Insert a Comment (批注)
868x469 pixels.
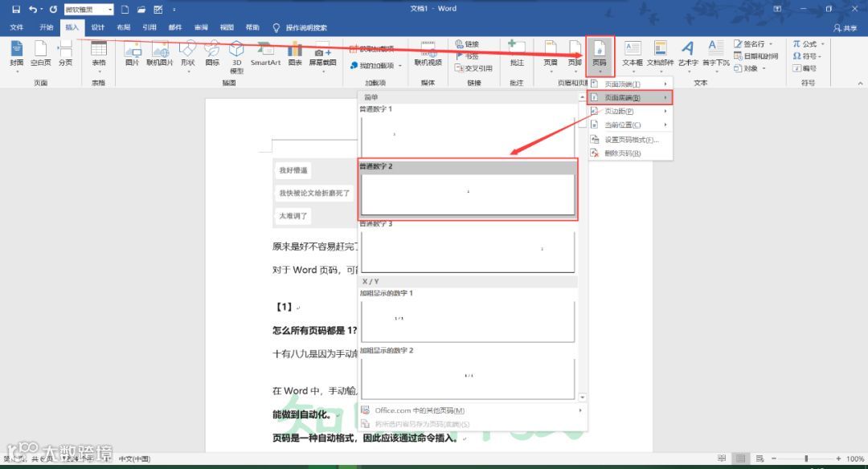(517, 54)
